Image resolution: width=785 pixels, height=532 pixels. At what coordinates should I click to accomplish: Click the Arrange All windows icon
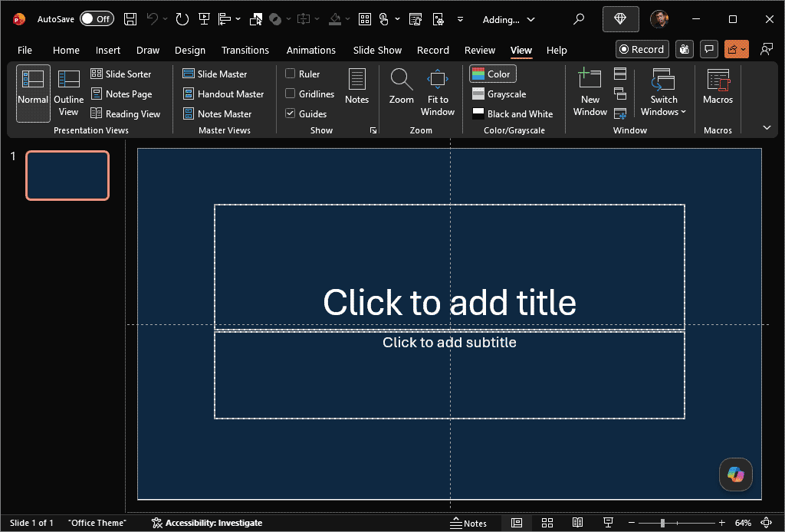click(620, 74)
